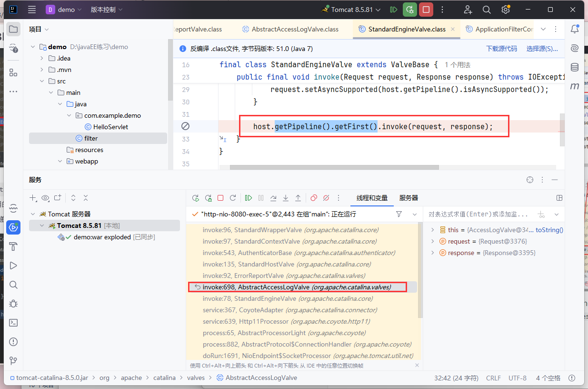Open the Git version control tool window
This screenshot has width=588, height=389.
click(13, 361)
